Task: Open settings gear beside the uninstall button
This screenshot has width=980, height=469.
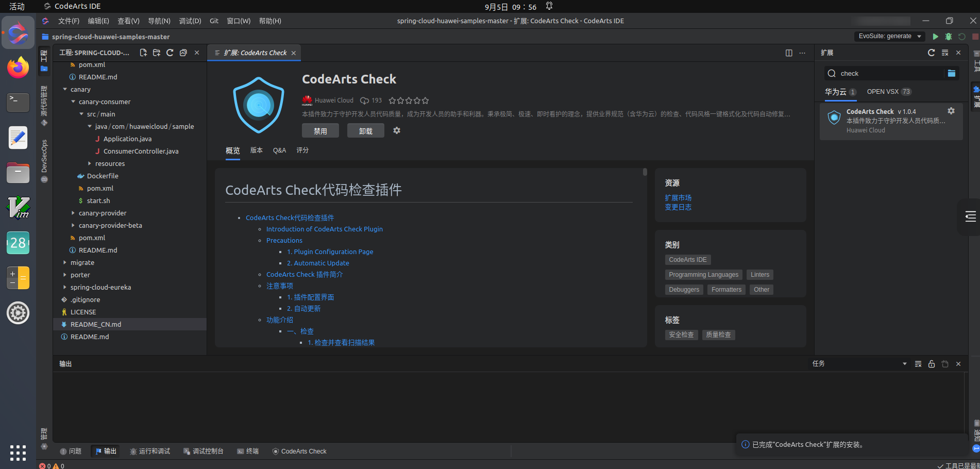Action: pos(397,130)
